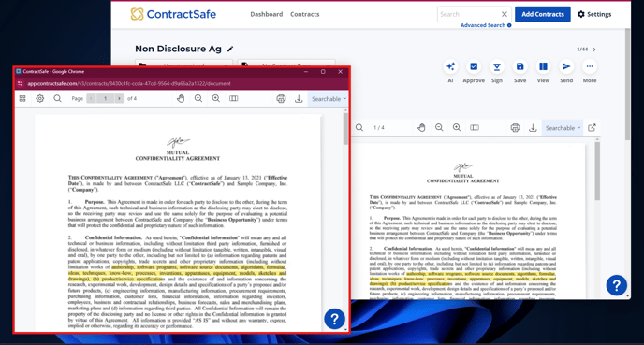The image size is (644, 345).
Task: Select the hand pan tool in popup viewer
Action: click(x=181, y=98)
